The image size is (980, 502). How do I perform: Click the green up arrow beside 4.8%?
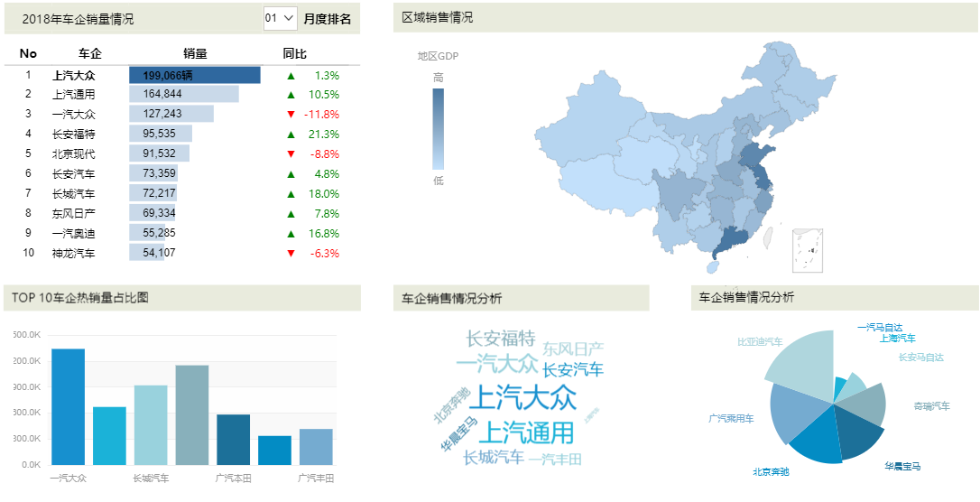click(291, 174)
